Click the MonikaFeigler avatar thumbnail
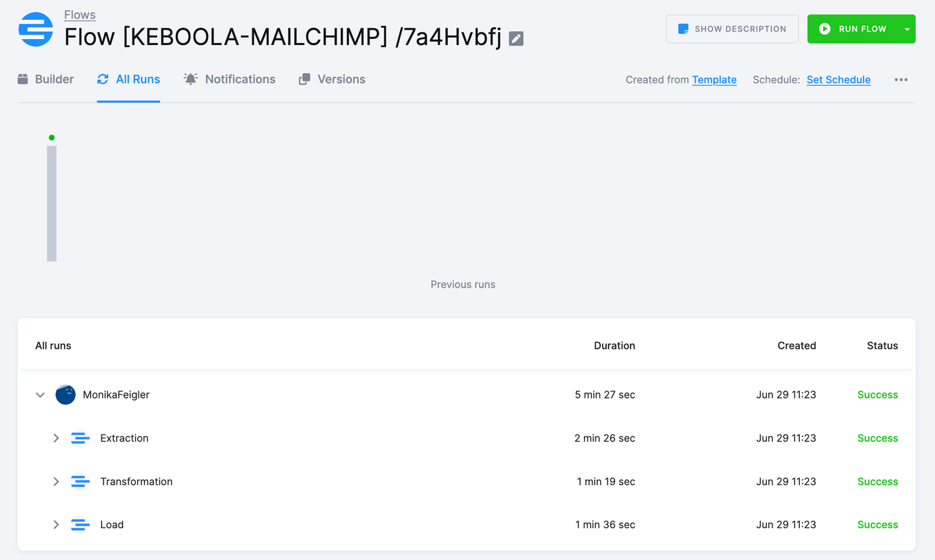 (x=66, y=395)
